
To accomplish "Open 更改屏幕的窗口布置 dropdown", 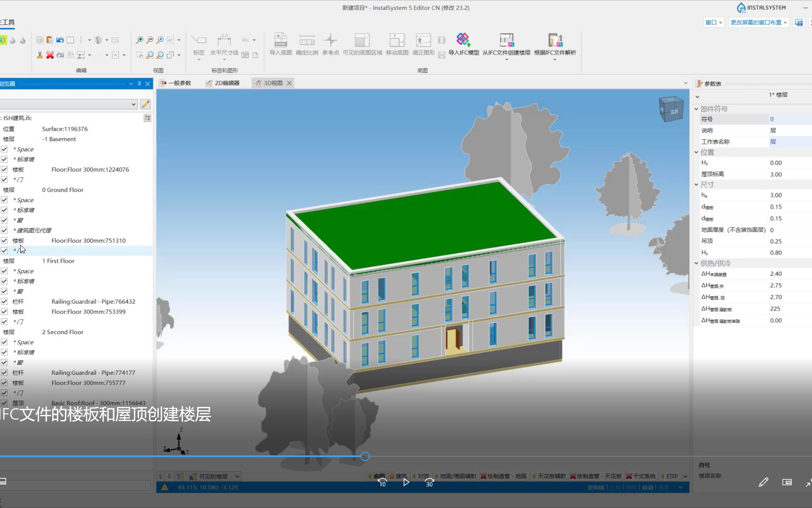I will pyautogui.click(x=758, y=22).
